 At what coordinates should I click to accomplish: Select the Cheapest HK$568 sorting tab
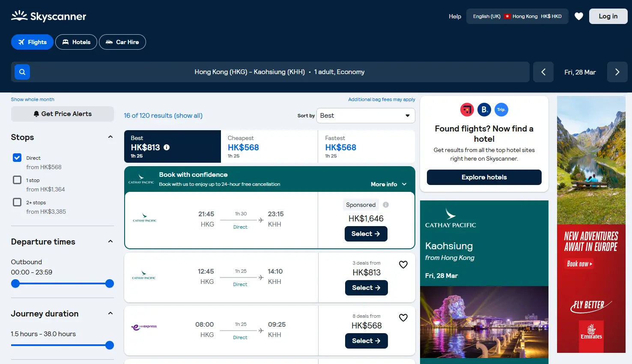269,146
